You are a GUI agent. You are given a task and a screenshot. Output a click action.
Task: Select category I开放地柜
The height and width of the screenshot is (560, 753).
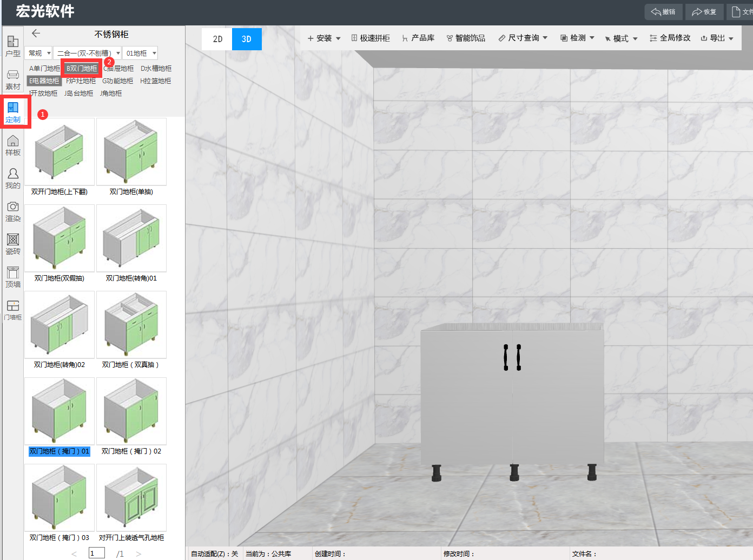pyautogui.click(x=43, y=94)
